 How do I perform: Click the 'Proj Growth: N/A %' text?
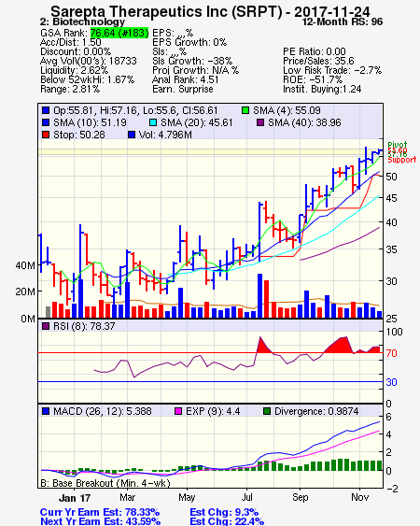tap(195, 70)
